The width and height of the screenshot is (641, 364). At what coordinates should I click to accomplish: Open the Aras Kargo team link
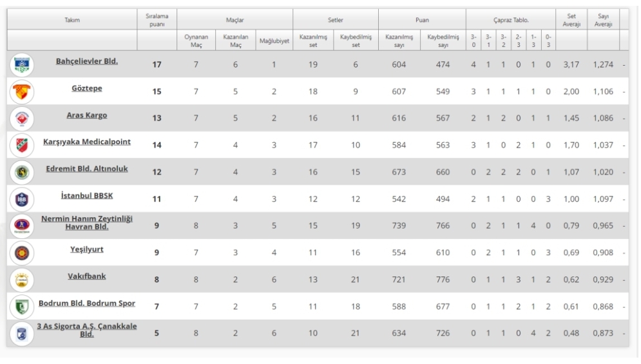(x=87, y=115)
